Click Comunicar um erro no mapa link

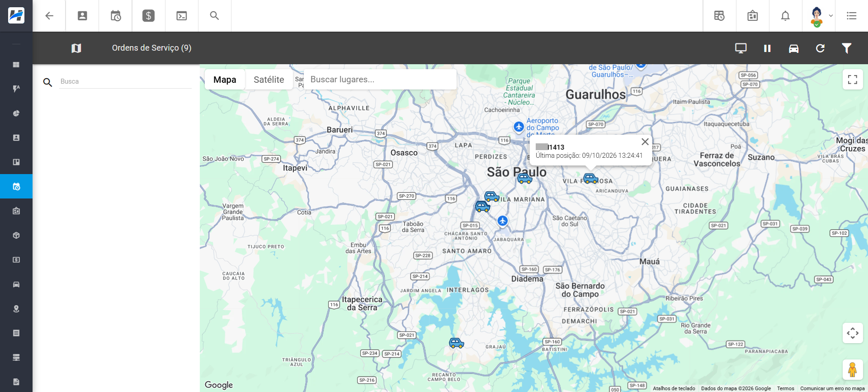click(x=832, y=388)
